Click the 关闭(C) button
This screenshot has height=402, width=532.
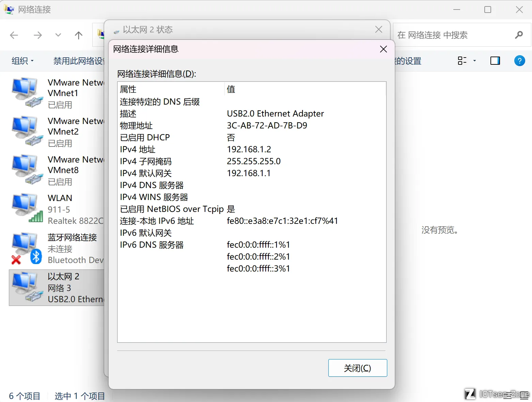[x=357, y=368]
